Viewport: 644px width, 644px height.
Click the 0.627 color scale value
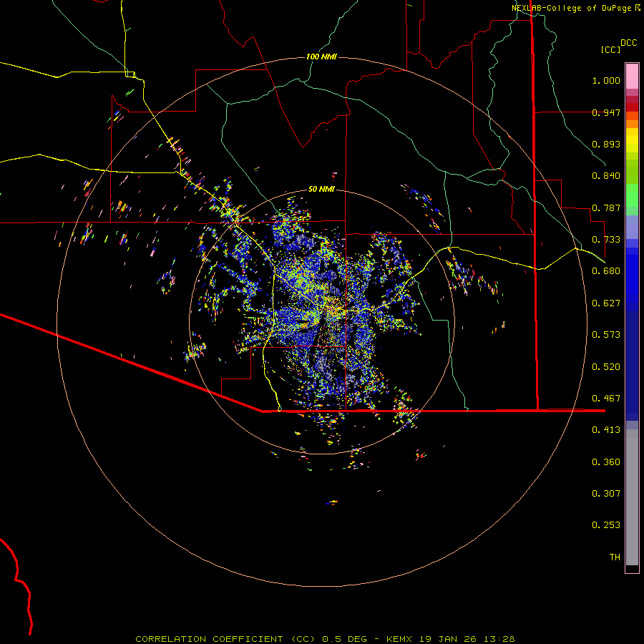[606, 303]
